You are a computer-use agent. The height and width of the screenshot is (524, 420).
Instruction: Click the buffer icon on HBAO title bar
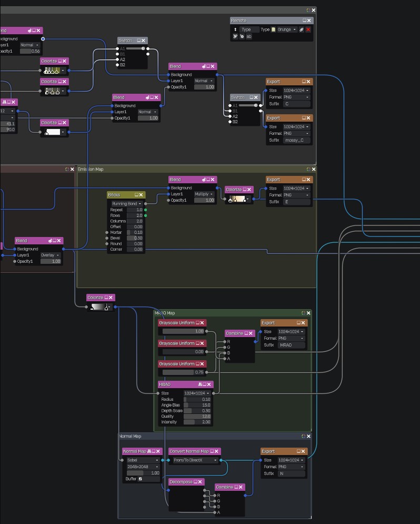click(x=200, y=384)
